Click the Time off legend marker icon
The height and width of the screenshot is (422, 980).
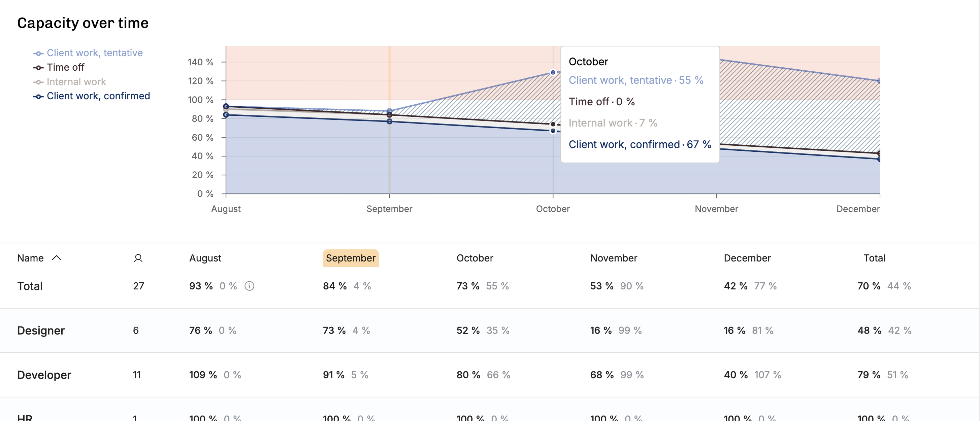[38, 68]
